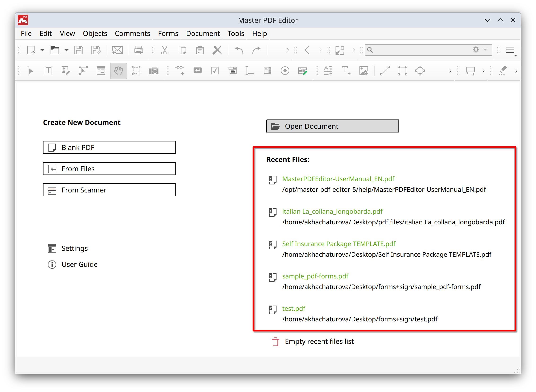Click the Blank PDF button
Screen dimensions: 536x392
[x=109, y=147]
